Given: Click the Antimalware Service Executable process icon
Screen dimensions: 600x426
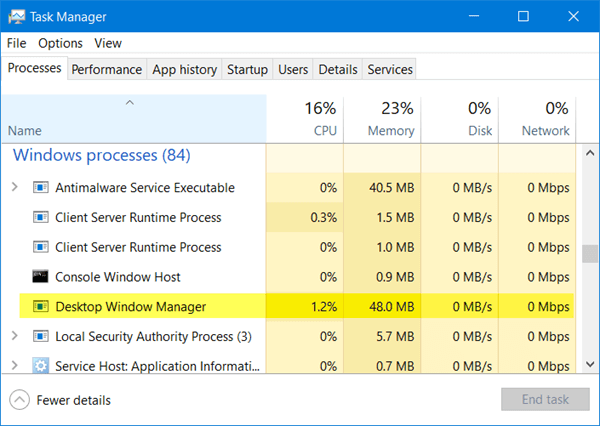Looking at the screenshot, I should click(x=41, y=188).
